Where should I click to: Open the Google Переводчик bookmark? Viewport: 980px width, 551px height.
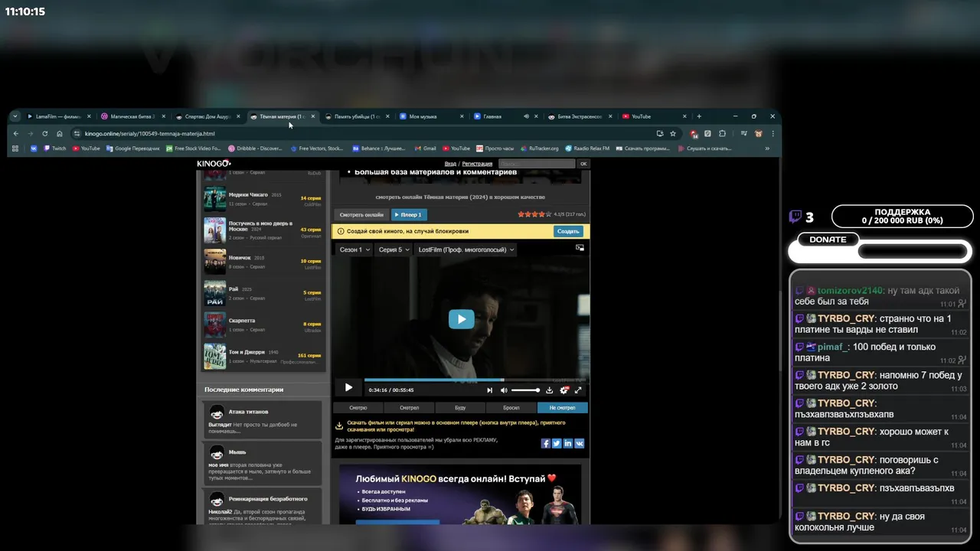click(x=132, y=148)
